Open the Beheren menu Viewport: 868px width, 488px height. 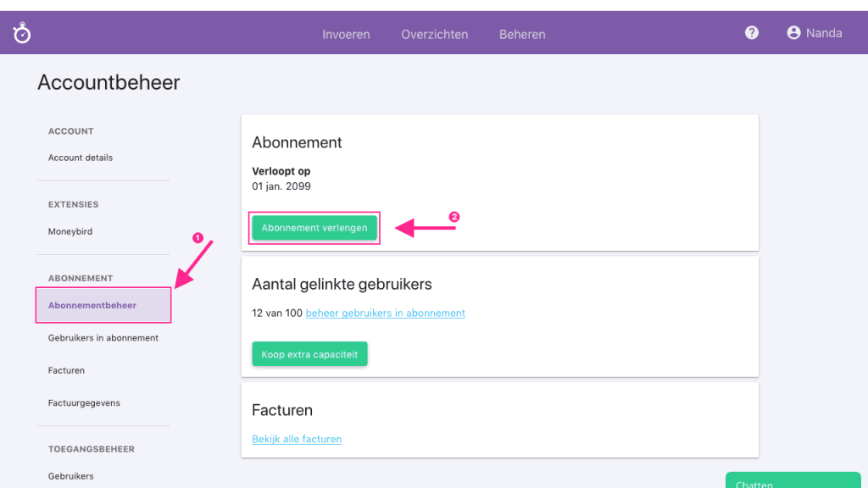coord(522,35)
